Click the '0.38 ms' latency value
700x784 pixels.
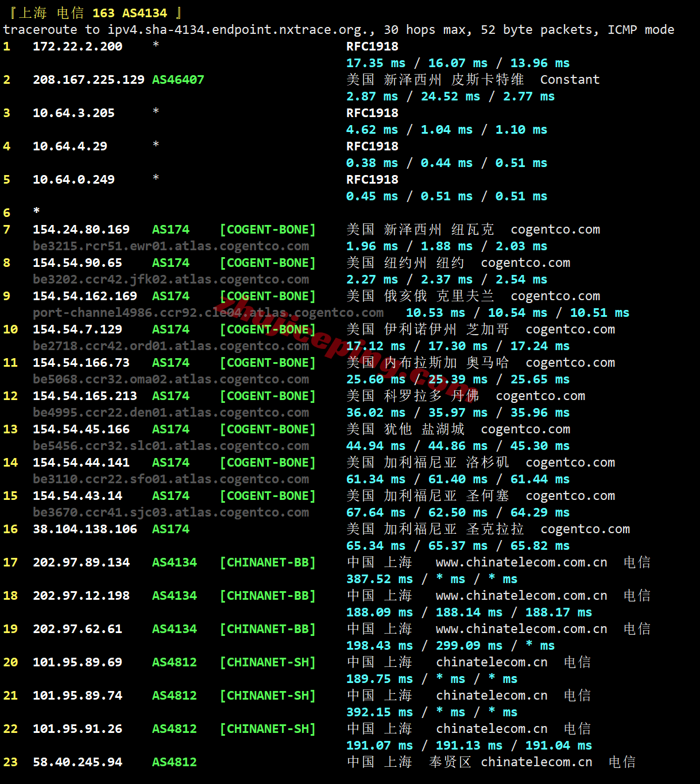coord(372,163)
